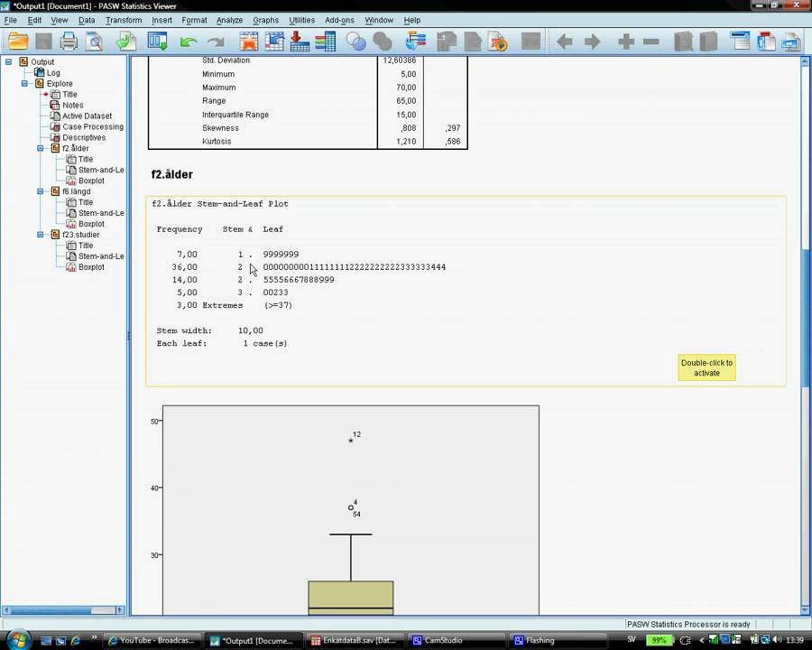Click the output pane scroll down arrow
Screen dimensions: 812x650
tap(805, 610)
